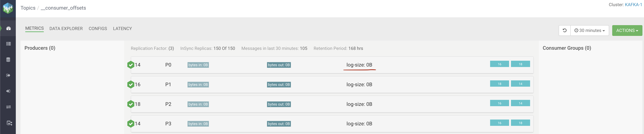The image size is (644, 134).
Task: Open the LATENCY tab
Action: tap(122, 29)
